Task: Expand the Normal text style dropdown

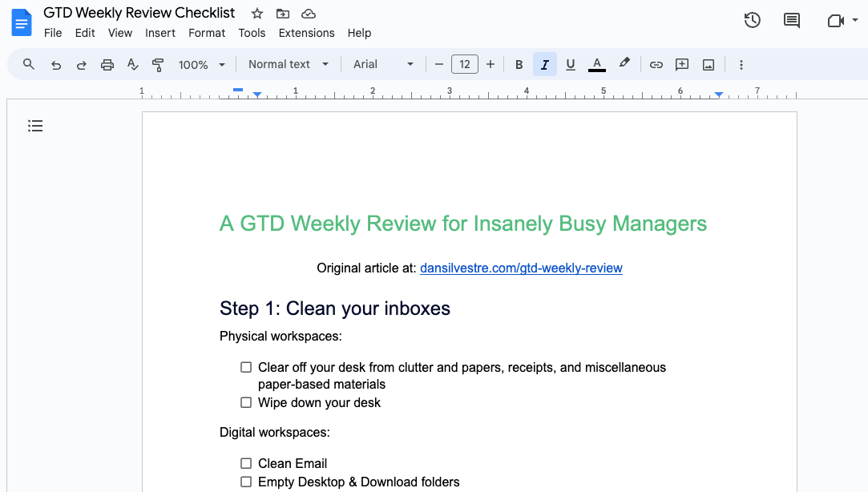Action: 289,65
